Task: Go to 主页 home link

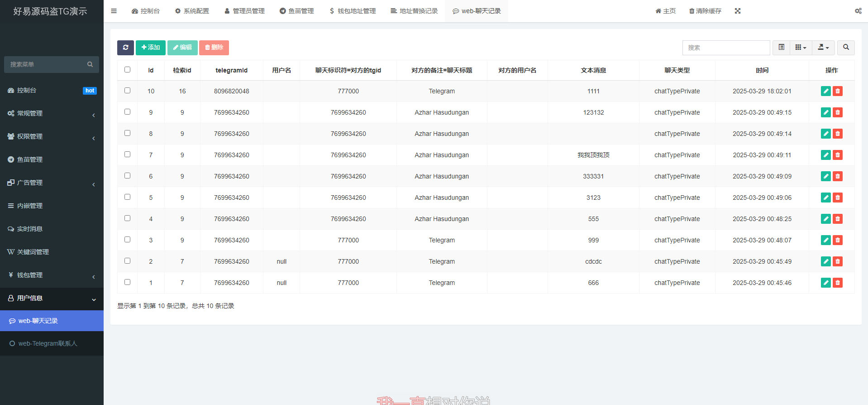Action: (x=665, y=11)
